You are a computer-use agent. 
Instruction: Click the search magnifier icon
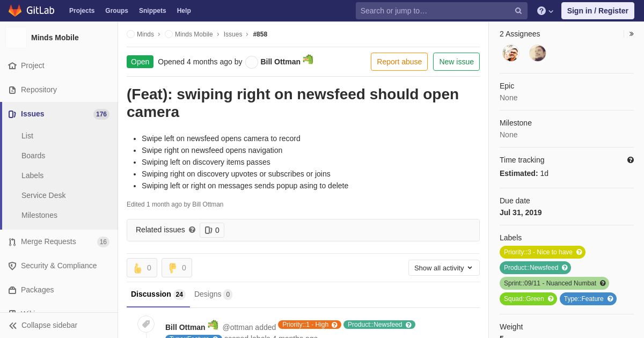tap(518, 11)
